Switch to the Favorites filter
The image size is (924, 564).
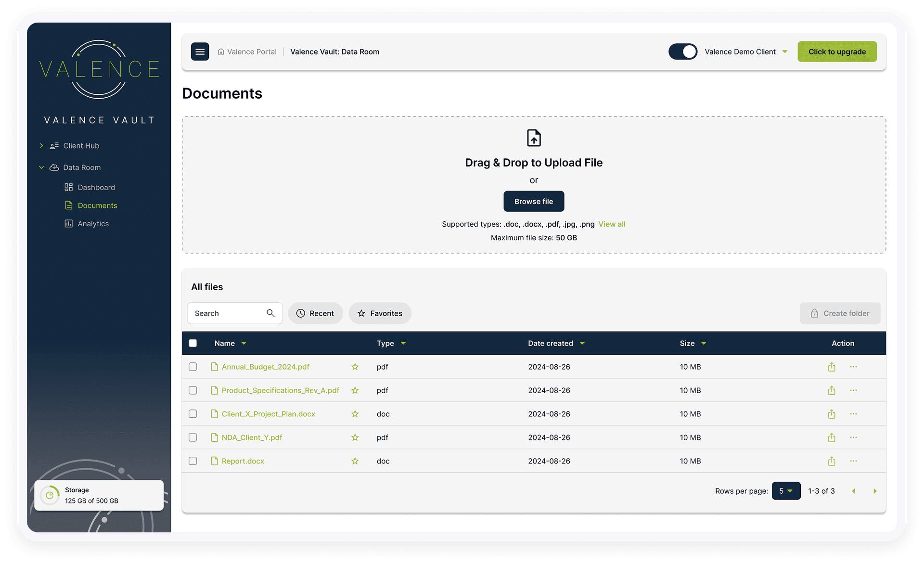tap(380, 313)
